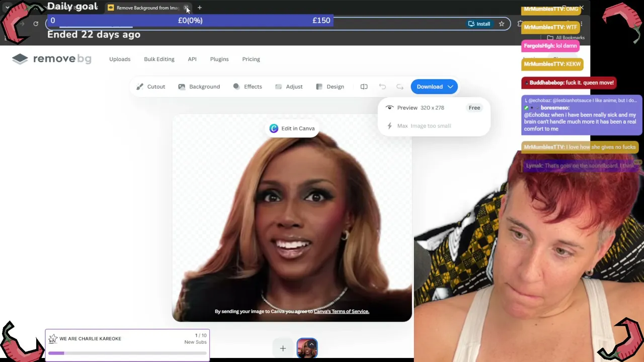The height and width of the screenshot is (362, 644).
Task: Open Canva's Terms of Service link
Action: [x=341, y=311]
